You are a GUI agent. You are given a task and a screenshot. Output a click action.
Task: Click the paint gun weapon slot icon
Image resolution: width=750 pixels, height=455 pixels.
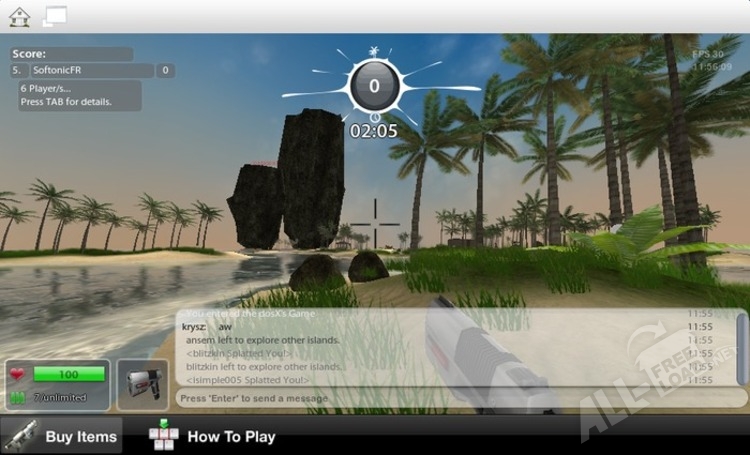pyautogui.click(x=142, y=384)
